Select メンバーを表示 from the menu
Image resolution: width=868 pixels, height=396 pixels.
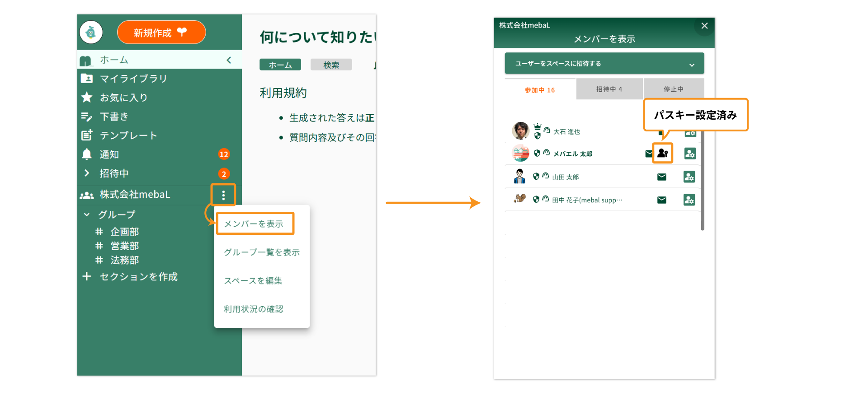point(255,224)
